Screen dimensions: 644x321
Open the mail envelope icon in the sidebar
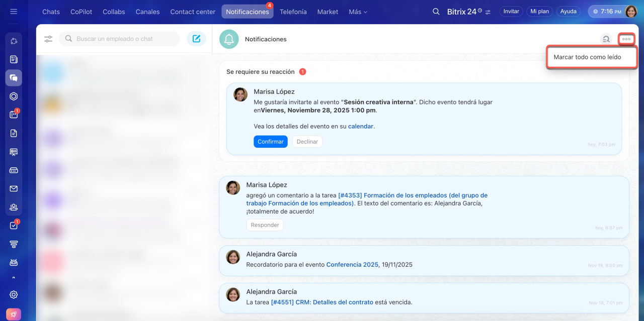(14, 189)
